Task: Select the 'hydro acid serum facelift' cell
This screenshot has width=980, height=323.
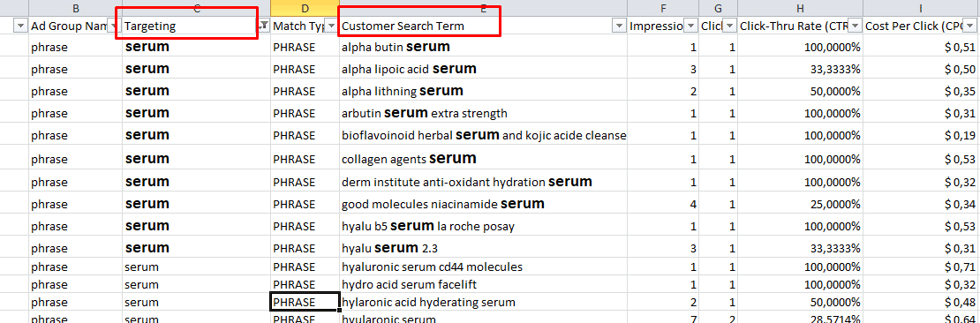Action: 483,284
